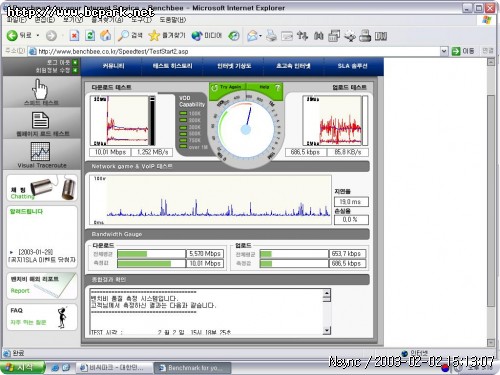
Task: Click the Stop loading icon
Action: 74,35
